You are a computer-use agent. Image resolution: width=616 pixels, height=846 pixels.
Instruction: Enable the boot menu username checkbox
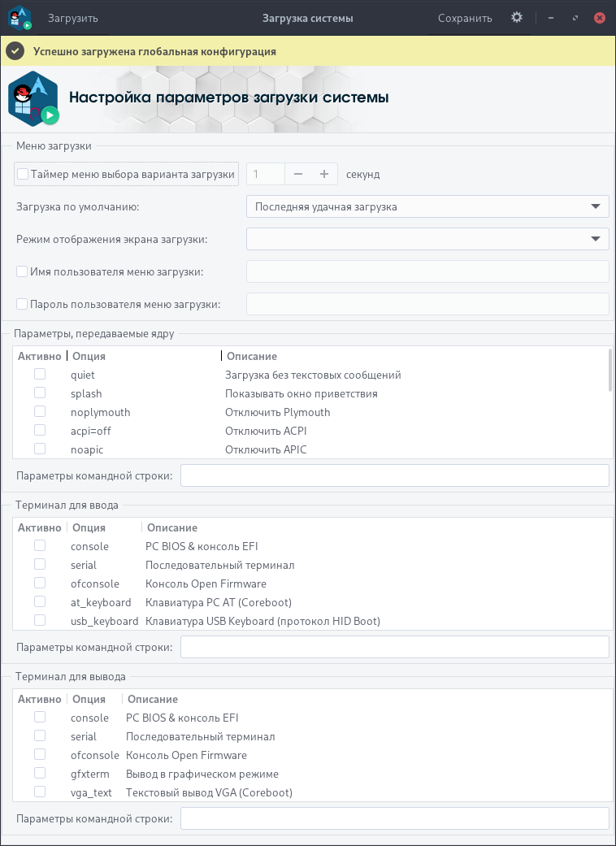click(23, 271)
